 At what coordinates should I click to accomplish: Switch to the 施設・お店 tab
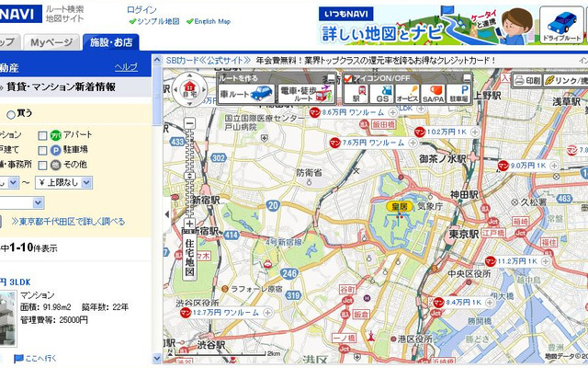(x=111, y=42)
